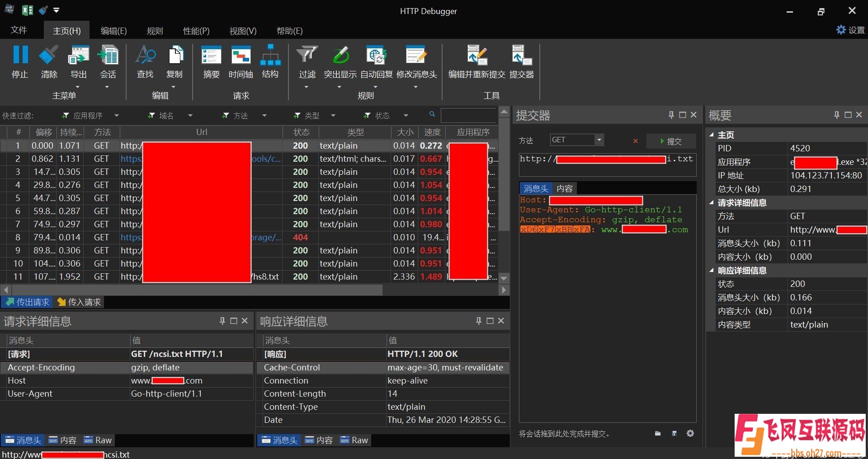
Task: Collapse the 请求详细信息 section in 概要
Action: pos(712,202)
